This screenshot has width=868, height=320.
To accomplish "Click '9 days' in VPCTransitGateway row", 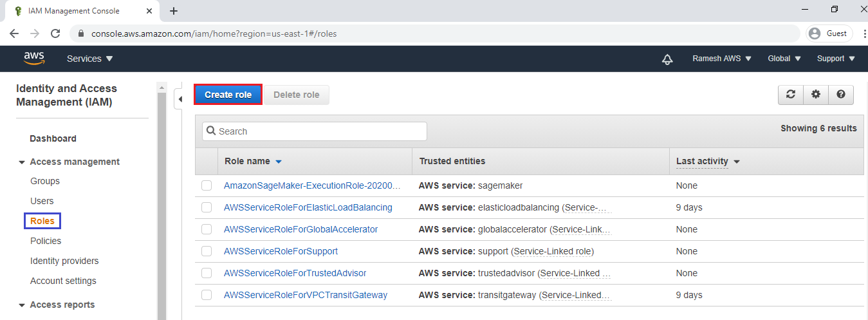I will tap(689, 295).
